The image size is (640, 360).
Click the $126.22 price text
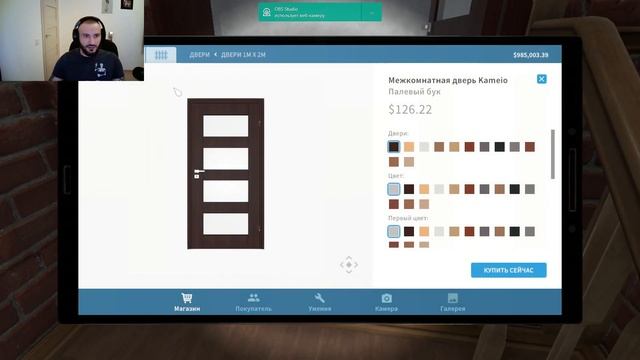(410, 109)
